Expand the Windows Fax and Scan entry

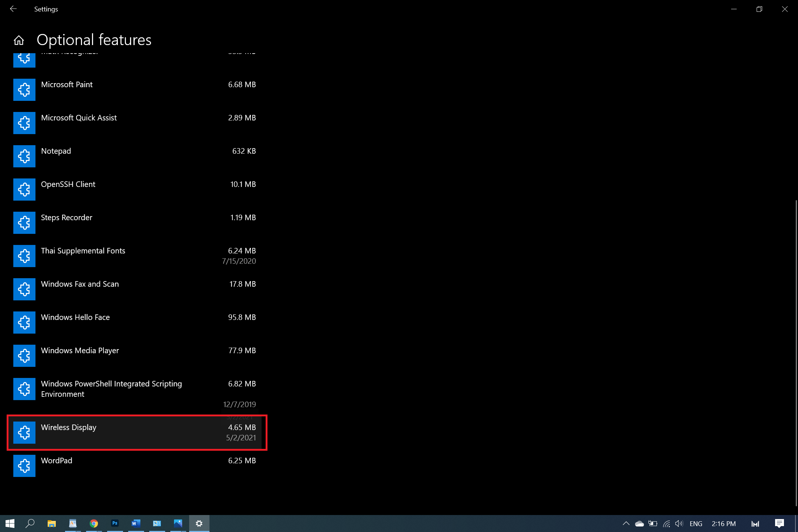pyautogui.click(x=134, y=289)
